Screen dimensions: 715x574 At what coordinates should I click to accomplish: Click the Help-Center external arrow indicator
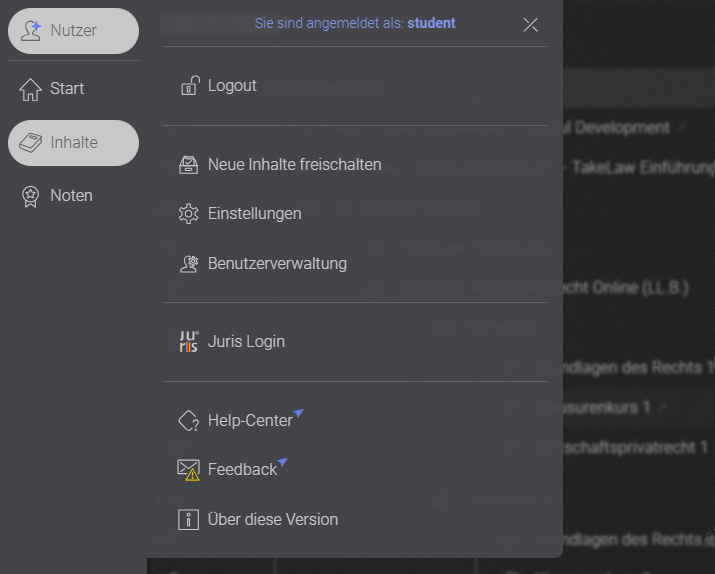click(x=298, y=413)
